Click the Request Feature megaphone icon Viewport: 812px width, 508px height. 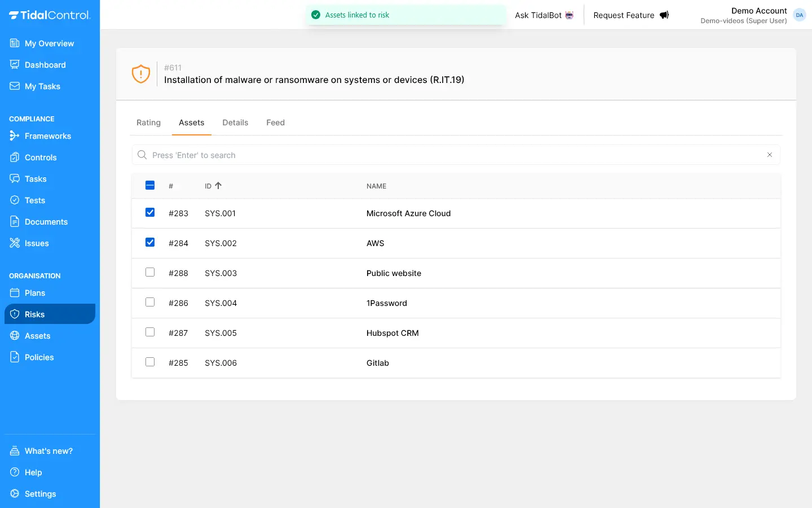coord(664,15)
